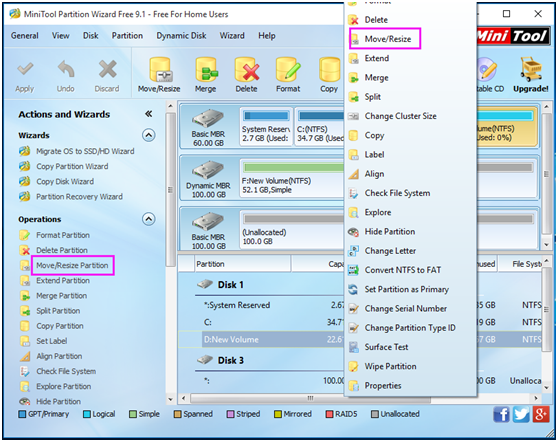Open the Help menu
The height and width of the screenshot is (442, 558).
(267, 36)
